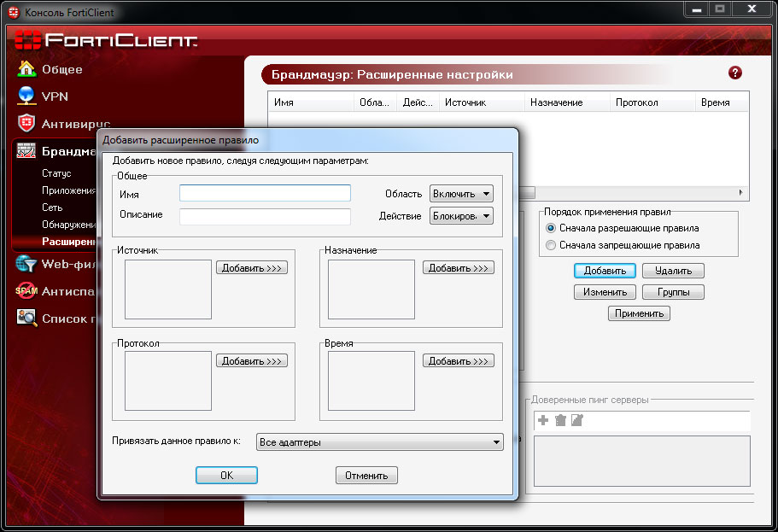The image size is (778, 532).
Task: Click 'Добавить >>>' in Время group
Action: click(x=459, y=361)
